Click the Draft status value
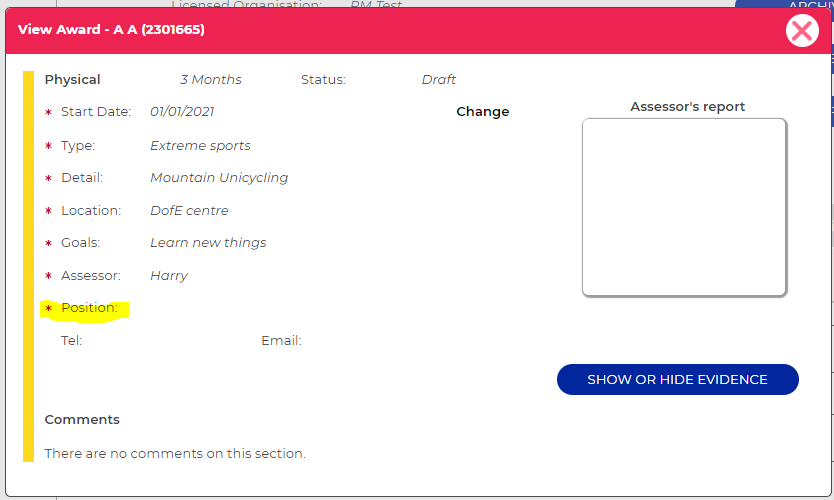Viewport: 834px width, 500px height. (x=439, y=80)
